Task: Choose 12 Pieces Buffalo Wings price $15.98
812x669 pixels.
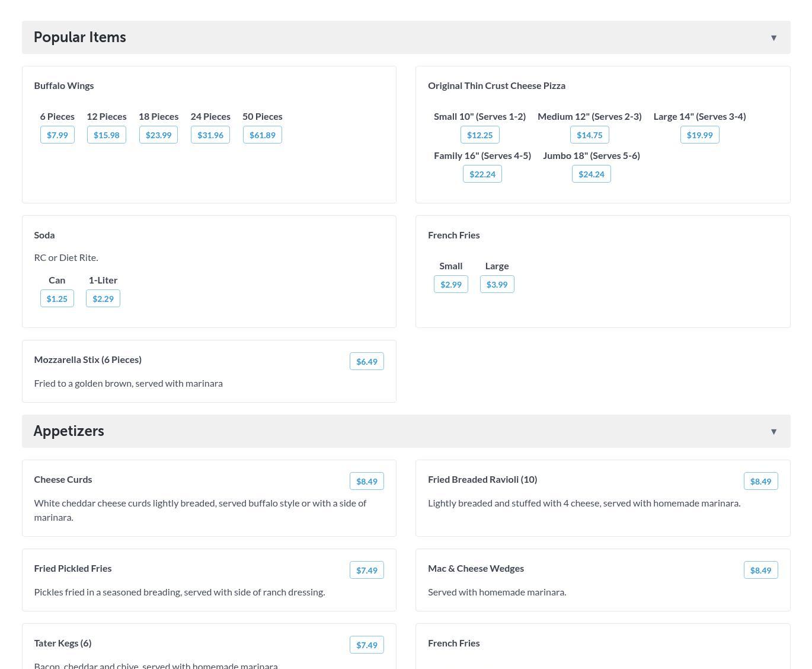Action: [107, 135]
